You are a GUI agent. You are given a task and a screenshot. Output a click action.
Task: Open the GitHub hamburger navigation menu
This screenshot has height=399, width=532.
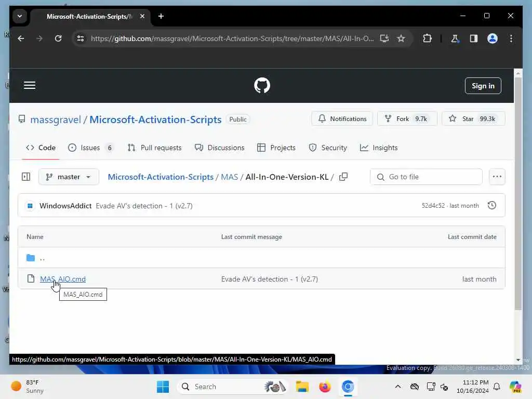[x=30, y=86]
